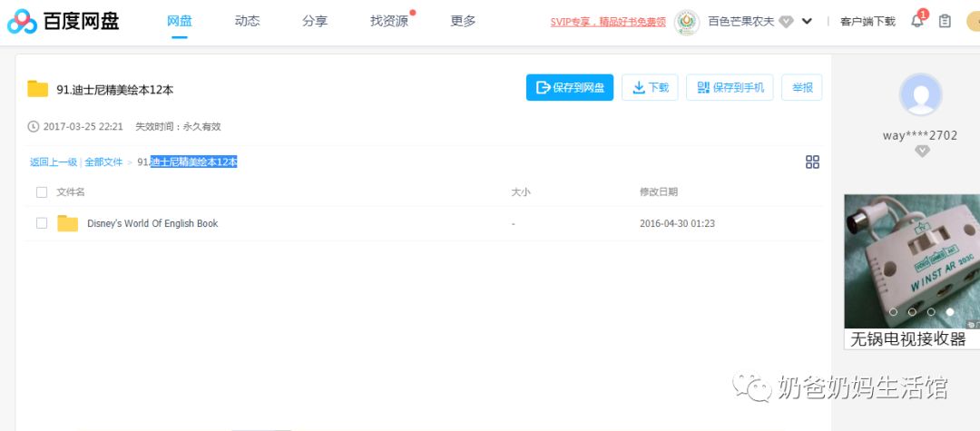Click 客户端下载 link

point(867,22)
